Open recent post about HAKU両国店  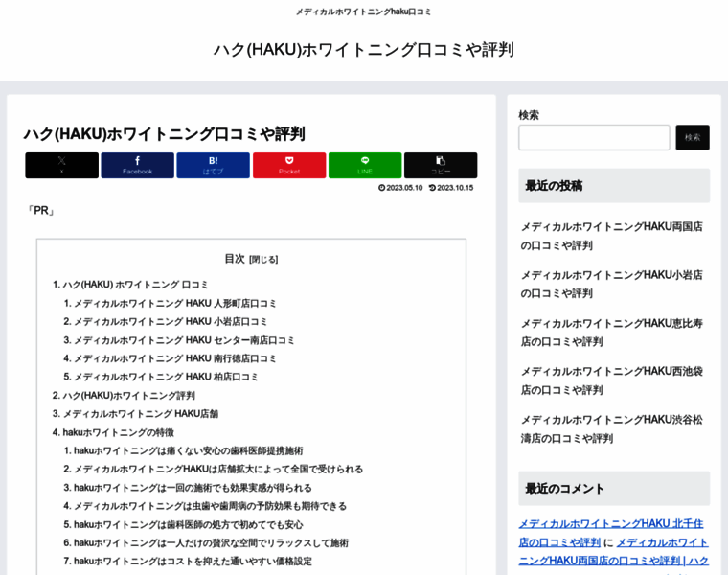(611, 236)
